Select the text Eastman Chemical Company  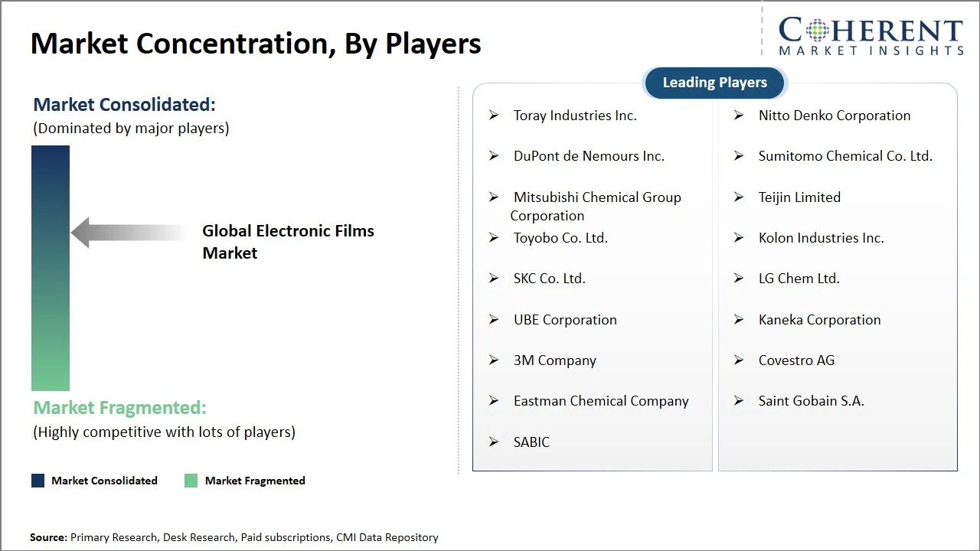click(601, 401)
